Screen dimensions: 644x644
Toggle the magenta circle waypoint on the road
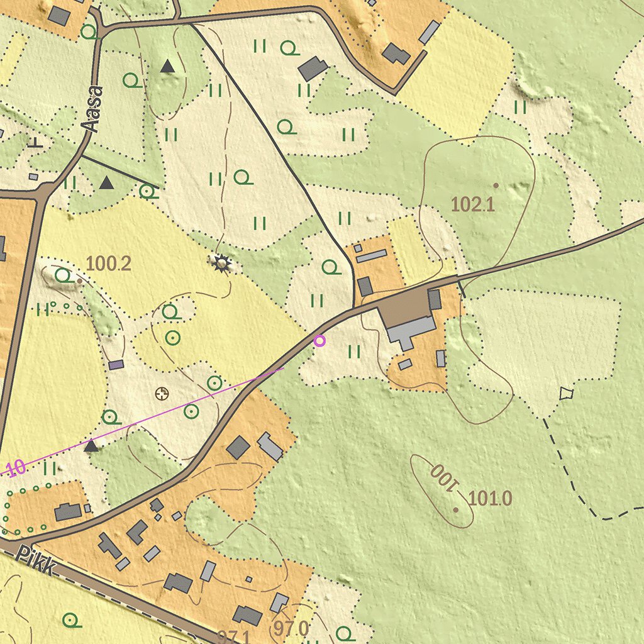tap(319, 341)
